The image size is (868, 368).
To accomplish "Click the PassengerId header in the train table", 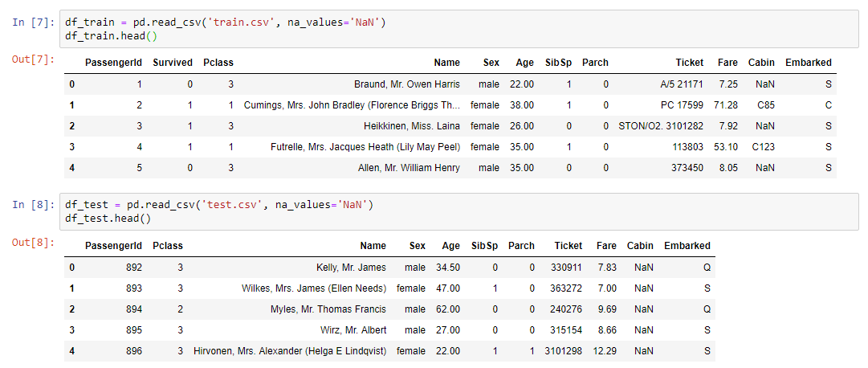I will coord(113,63).
